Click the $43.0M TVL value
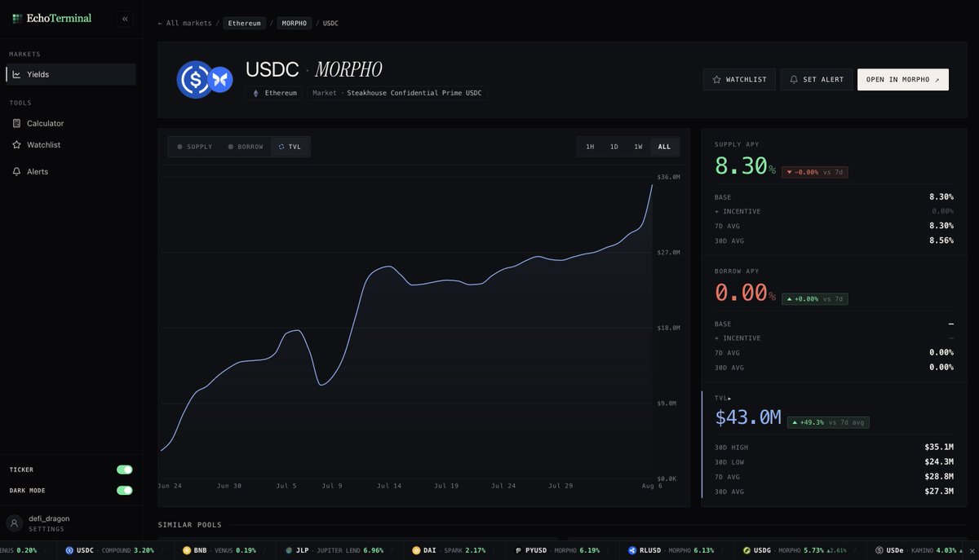Image resolution: width=979 pixels, height=560 pixels. click(748, 418)
